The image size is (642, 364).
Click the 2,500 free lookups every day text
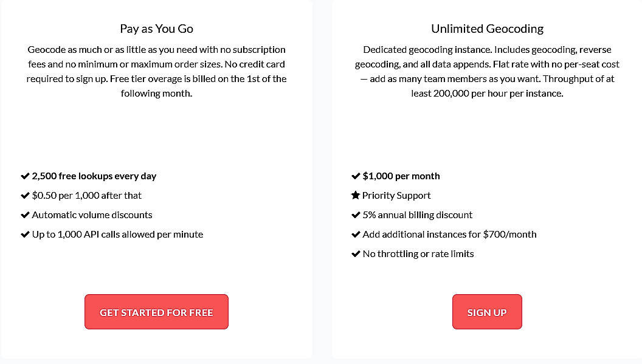click(94, 176)
